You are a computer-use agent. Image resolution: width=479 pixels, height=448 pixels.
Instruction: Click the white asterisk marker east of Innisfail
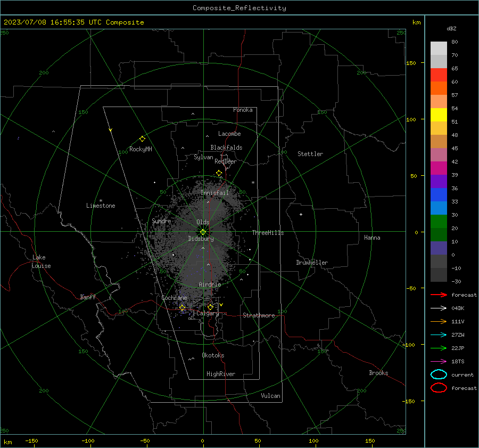tap(253, 183)
